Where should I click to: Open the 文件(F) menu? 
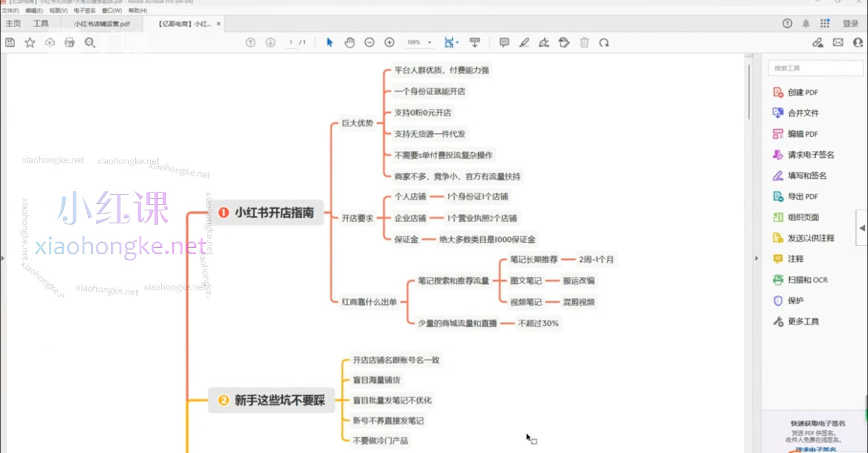click(9, 10)
